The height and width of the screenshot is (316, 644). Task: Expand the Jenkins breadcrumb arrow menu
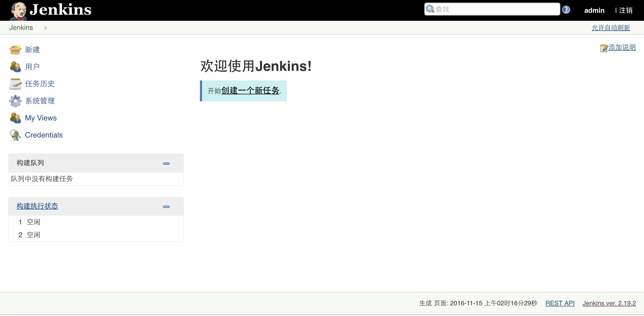(x=46, y=28)
